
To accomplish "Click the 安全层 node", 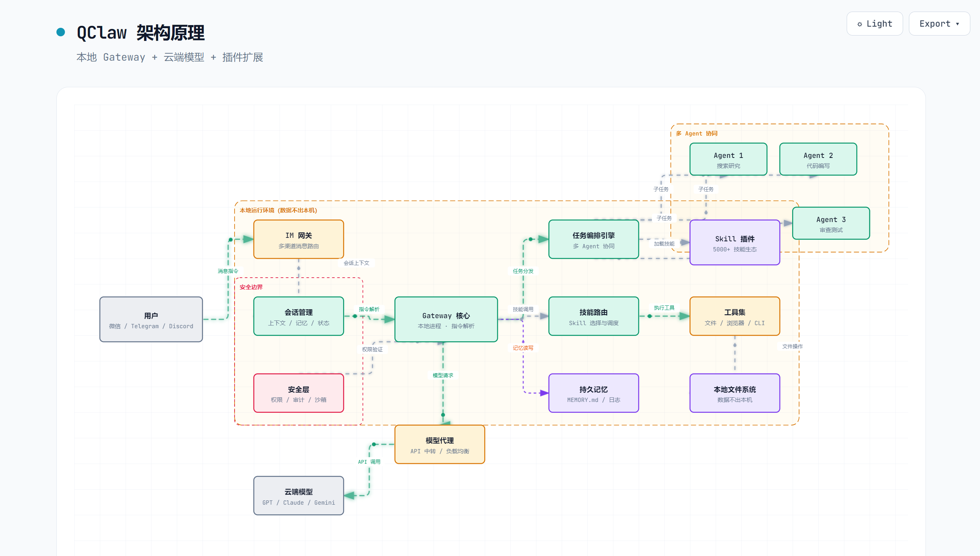I will tap(299, 393).
